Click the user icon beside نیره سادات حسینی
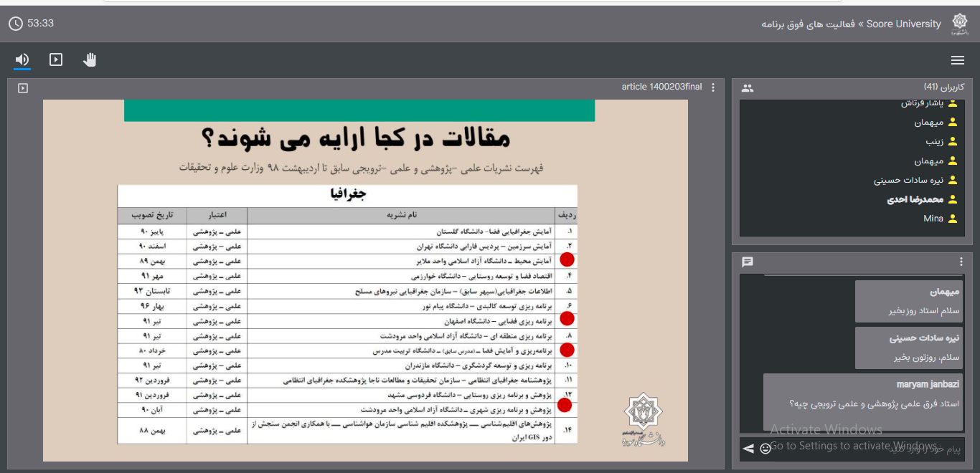 pyautogui.click(x=953, y=181)
